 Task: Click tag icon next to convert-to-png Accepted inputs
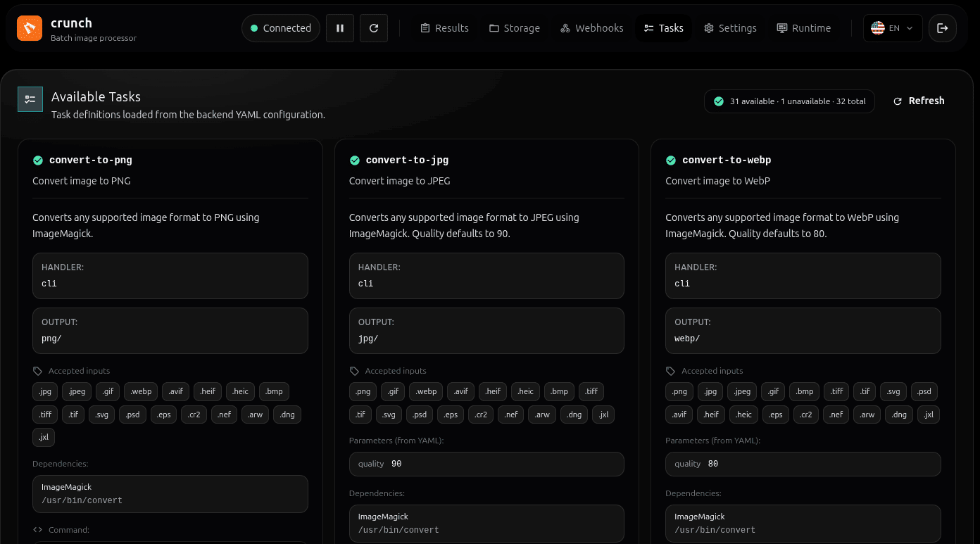[x=38, y=371]
